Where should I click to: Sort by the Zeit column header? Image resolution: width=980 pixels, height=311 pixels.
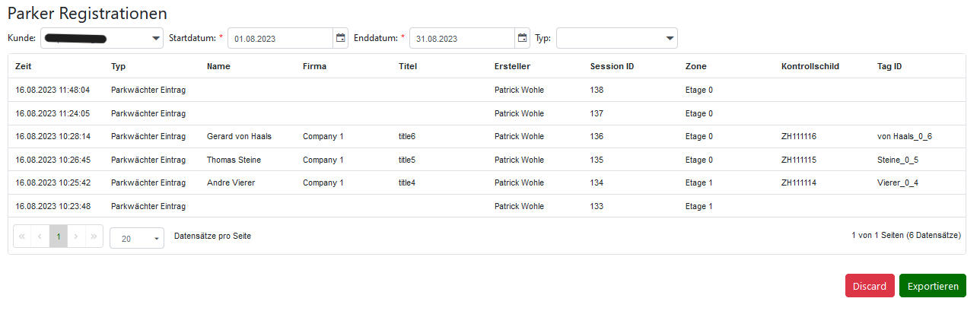coord(23,66)
